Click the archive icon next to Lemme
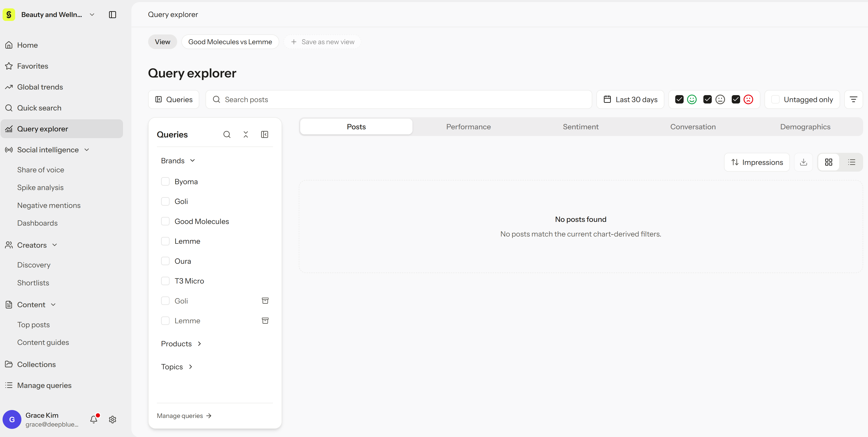 tap(265, 320)
